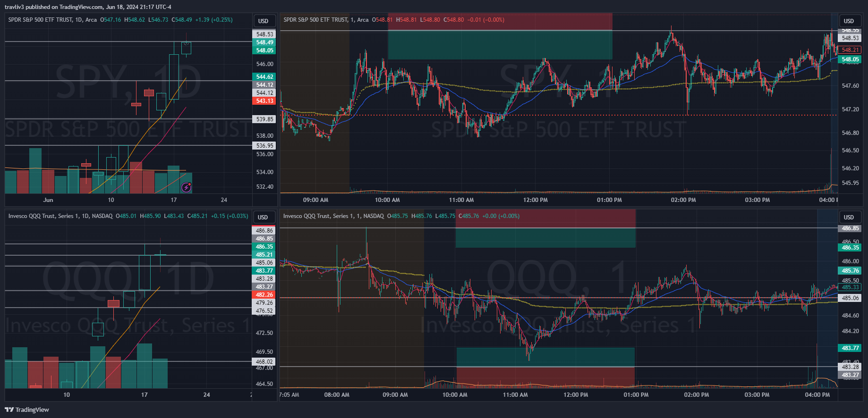Select the green position box atop SPY 1-minute chart
The width and height of the screenshot is (868, 418).
pyautogui.click(x=500, y=45)
